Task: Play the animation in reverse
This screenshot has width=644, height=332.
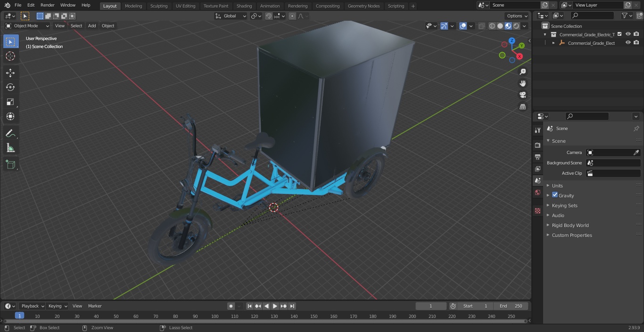Action: click(266, 306)
